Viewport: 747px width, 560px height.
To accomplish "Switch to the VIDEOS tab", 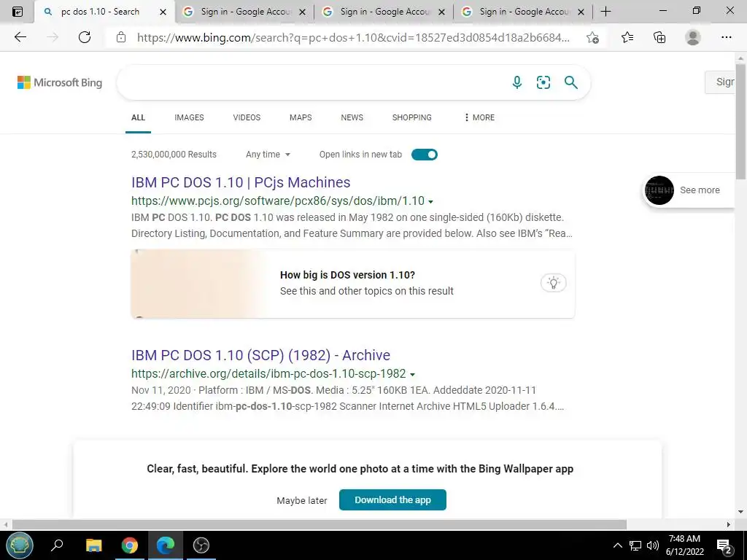I will click(247, 117).
